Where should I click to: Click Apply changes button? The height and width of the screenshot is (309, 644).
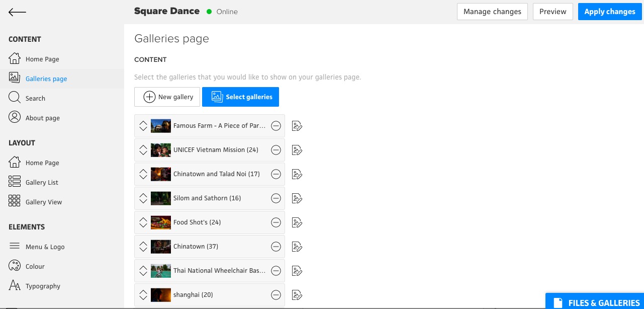(610, 12)
